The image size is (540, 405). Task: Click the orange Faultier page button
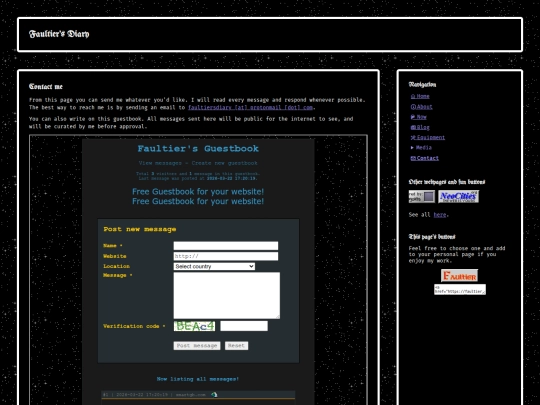point(459,276)
